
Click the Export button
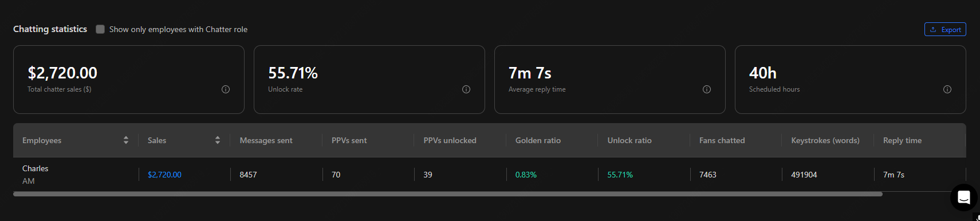pyautogui.click(x=945, y=29)
